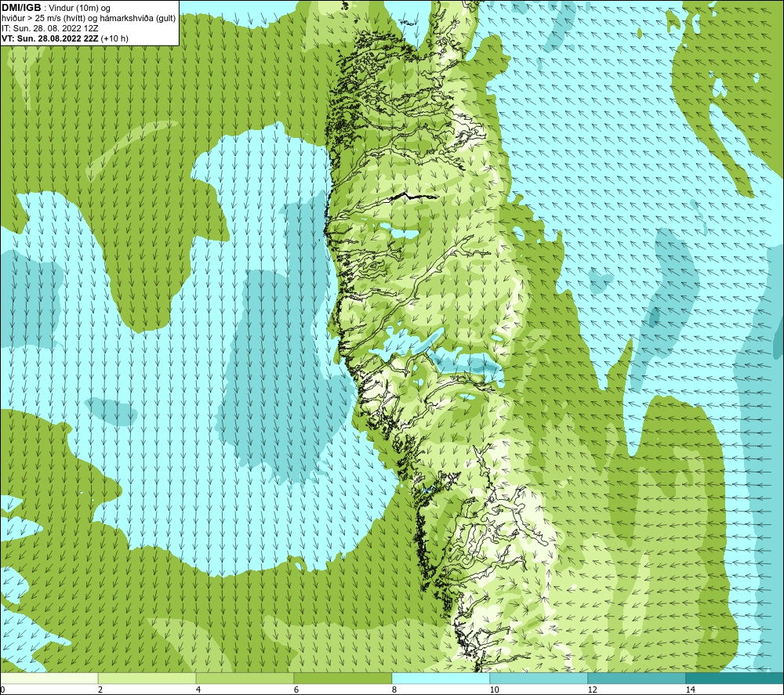Screen dimensions: 784x695
Task: Click the 10–12 m/s cyan legend swatch
Action: coord(539,678)
